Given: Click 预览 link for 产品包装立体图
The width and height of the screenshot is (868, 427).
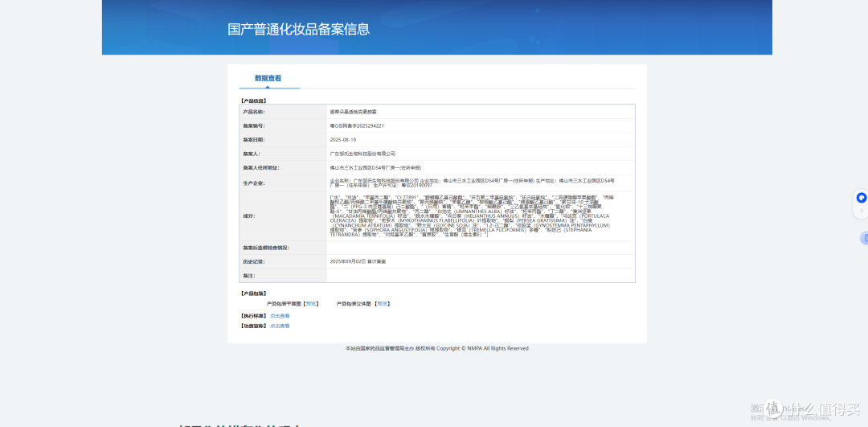Looking at the screenshot, I should pos(382,304).
